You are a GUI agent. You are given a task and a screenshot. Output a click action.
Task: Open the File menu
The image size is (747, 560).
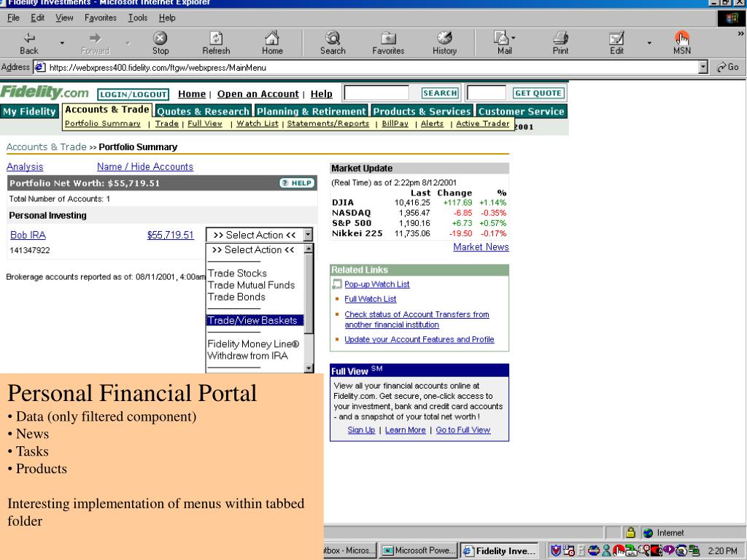(13, 17)
